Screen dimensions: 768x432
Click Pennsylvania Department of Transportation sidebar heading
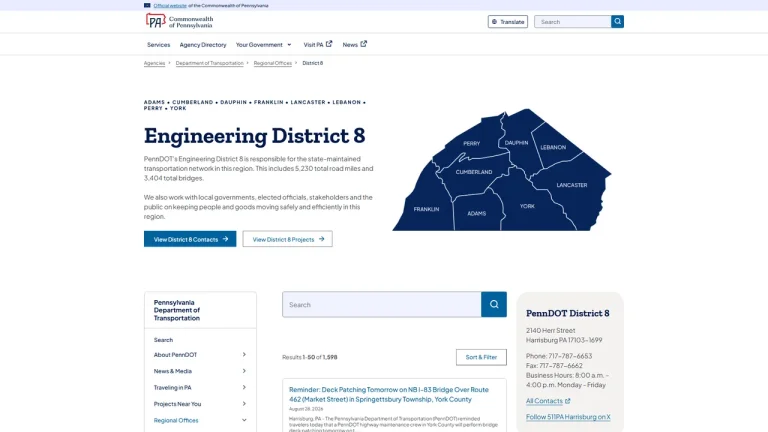(x=177, y=310)
